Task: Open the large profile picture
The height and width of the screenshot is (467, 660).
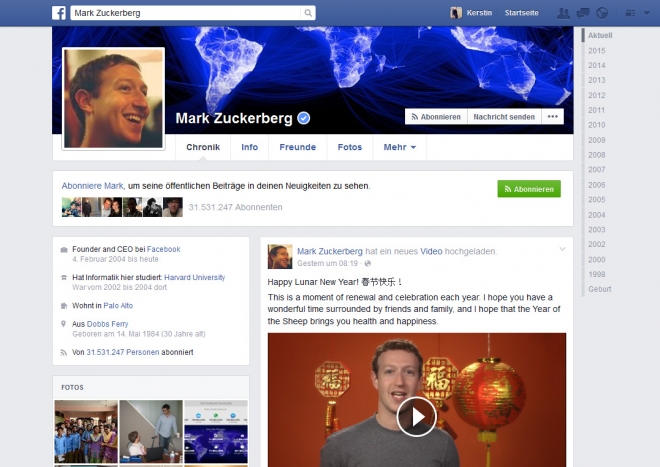Action: click(x=113, y=99)
